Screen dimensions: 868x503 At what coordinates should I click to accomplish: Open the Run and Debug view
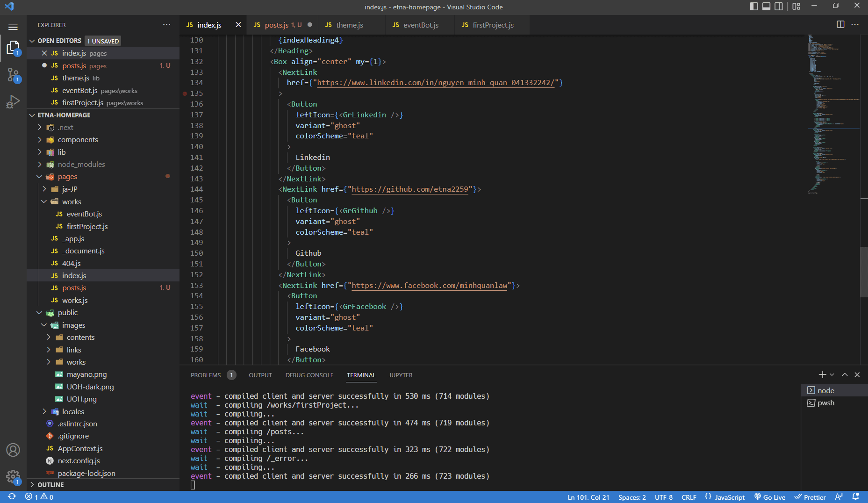[x=13, y=101]
